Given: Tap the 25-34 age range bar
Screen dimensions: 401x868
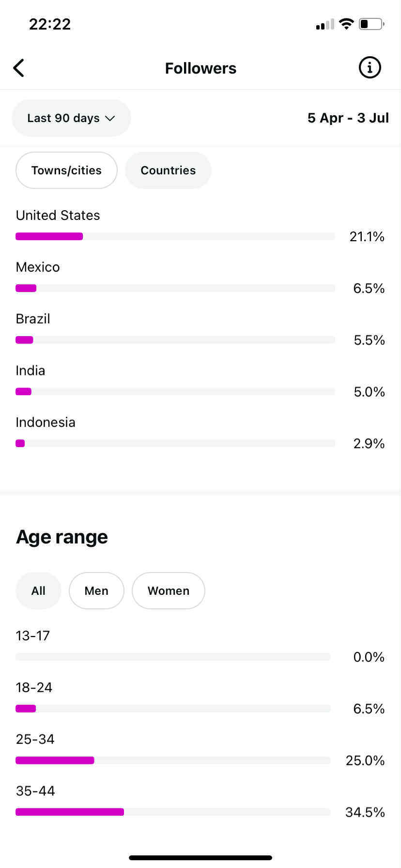Looking at the screenshot, I should [172, 760].
